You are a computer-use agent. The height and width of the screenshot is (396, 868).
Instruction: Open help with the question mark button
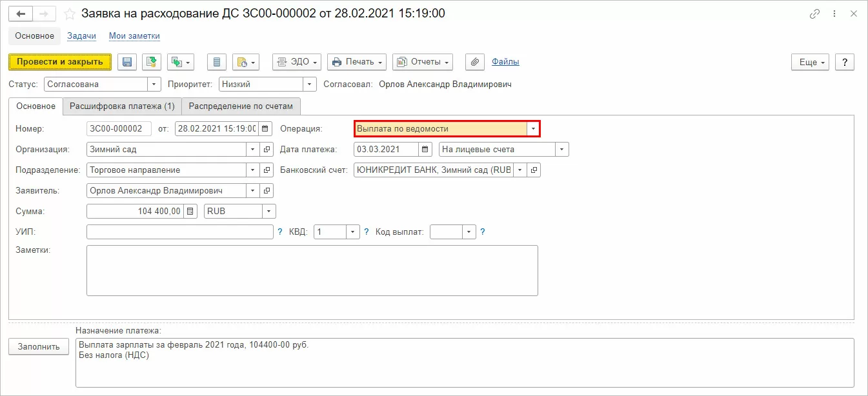845,62
